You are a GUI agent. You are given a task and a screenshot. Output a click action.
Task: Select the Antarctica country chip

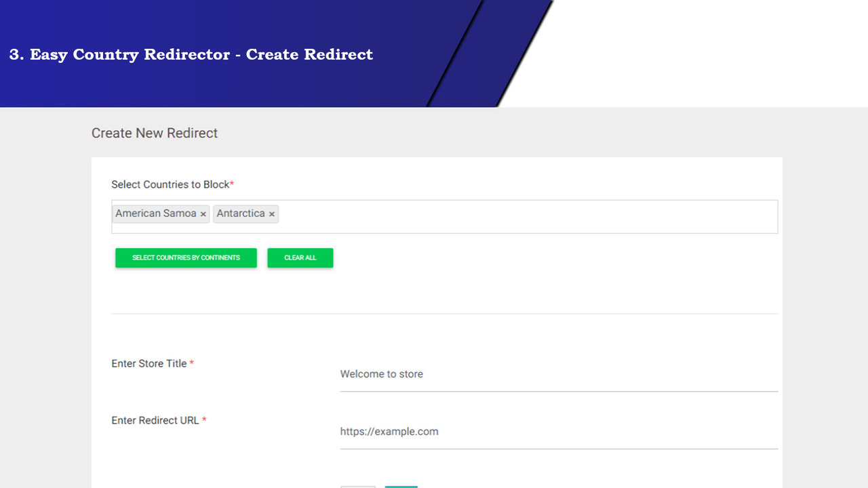coord(241,213)
